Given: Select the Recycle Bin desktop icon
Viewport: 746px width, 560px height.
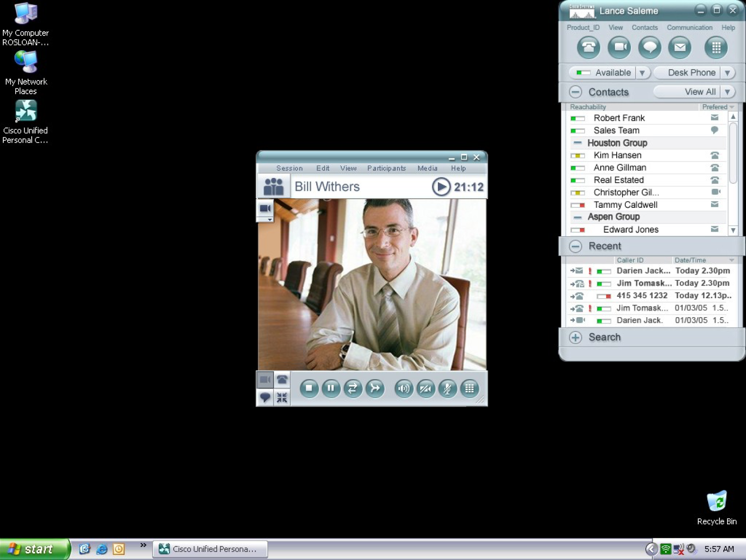Looking at the screenshot, I should click(717, 508).
